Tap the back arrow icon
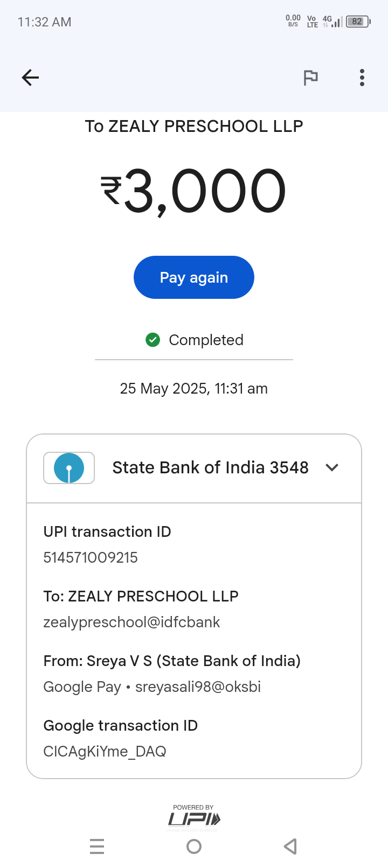388x868 pixels. pyautogui.click(x=30, y=78)
